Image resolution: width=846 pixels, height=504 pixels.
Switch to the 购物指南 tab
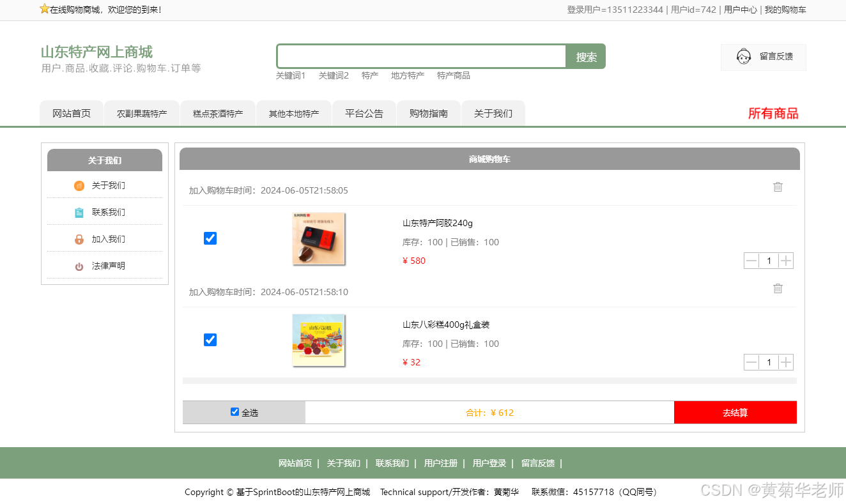point(428,113)
